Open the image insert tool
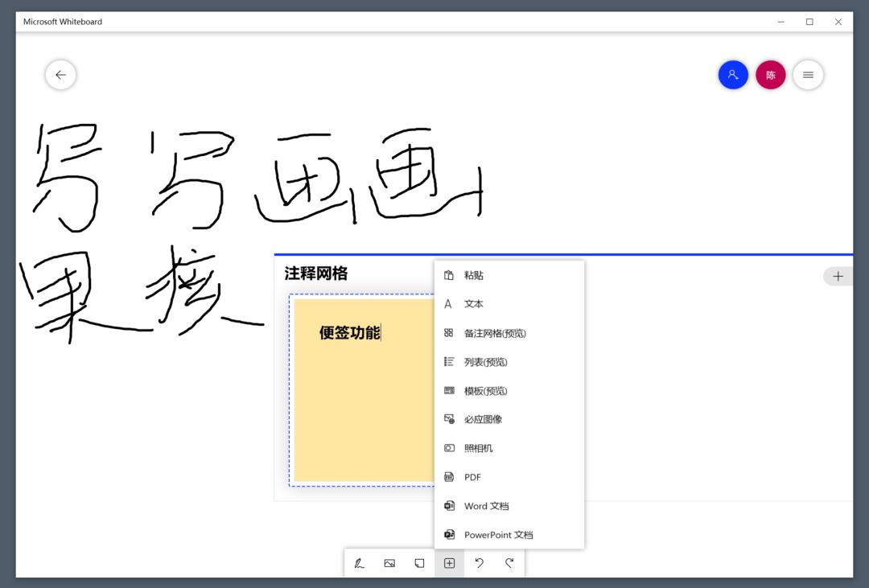The image size is (869, 588). tap(389, 563)
